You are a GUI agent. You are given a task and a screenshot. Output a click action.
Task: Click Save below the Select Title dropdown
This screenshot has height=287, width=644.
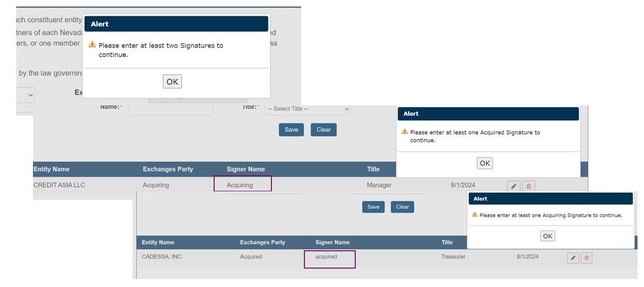click(291, 130)
